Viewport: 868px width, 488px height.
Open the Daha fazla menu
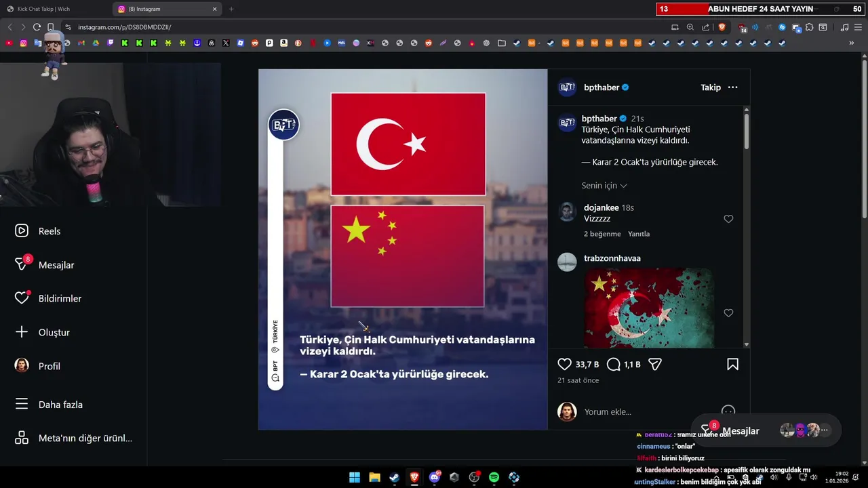pyautogui.click(x=48, y=405)
